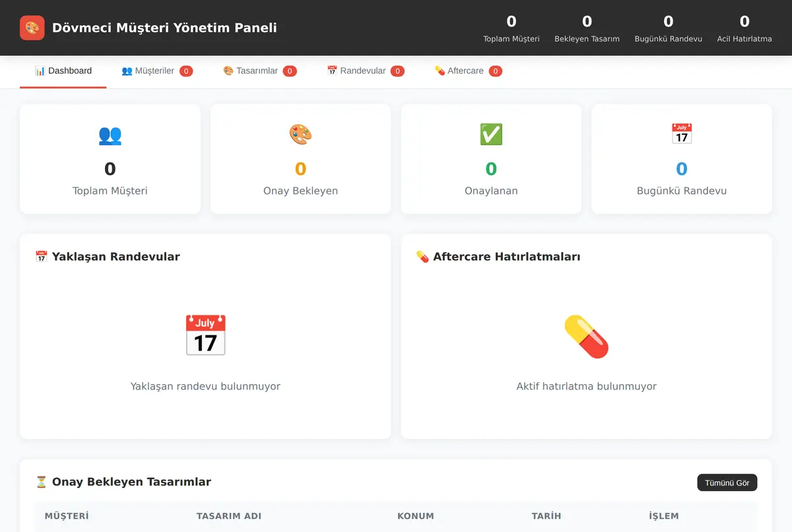
Task: Click the TASARIM ADI column header
Action: pyautogui.click(x=229, y=516)
